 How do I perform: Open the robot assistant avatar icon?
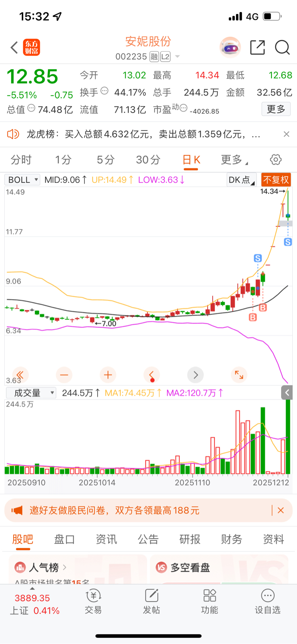(230, 48)
